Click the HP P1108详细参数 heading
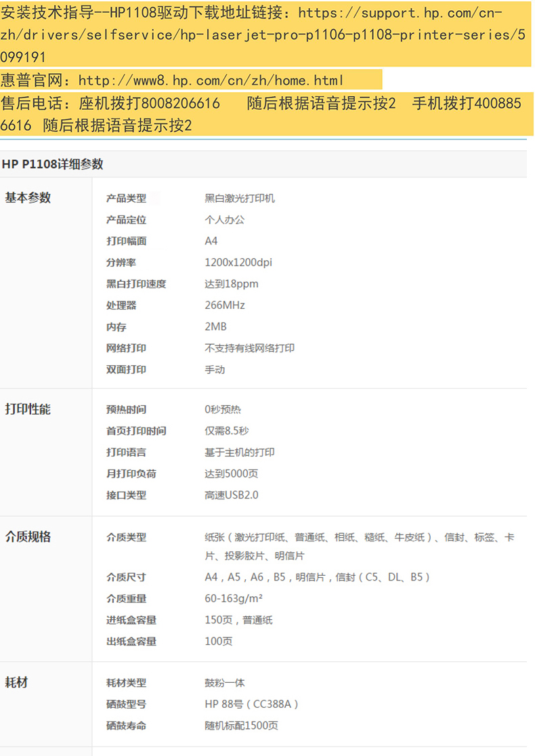The image size is (535, 756). pyautogui.click(x=53, y=164)
